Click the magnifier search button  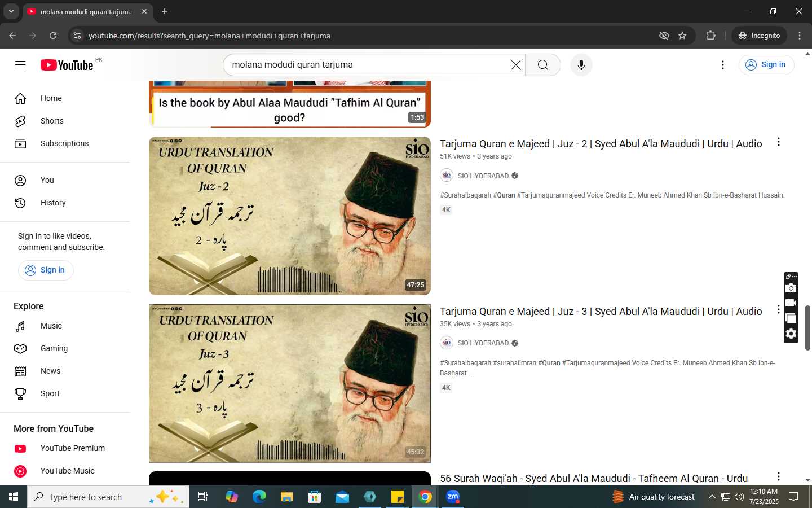coord(543,65)
